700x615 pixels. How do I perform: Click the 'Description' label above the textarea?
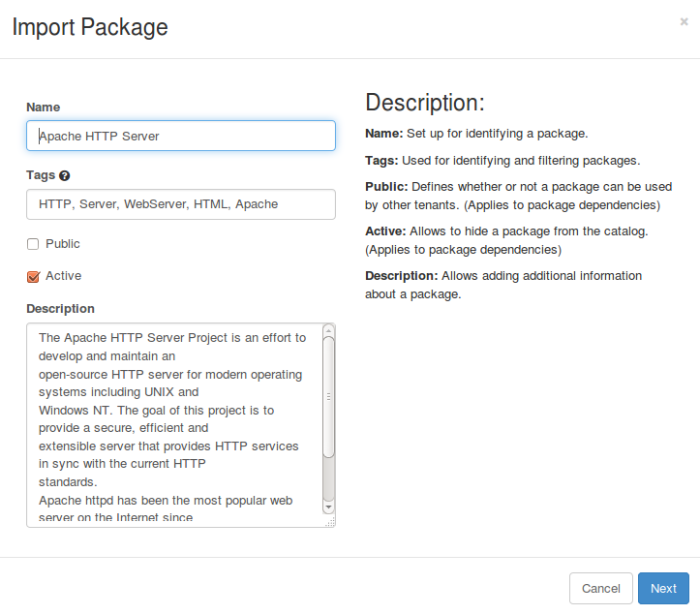point(60,308)
